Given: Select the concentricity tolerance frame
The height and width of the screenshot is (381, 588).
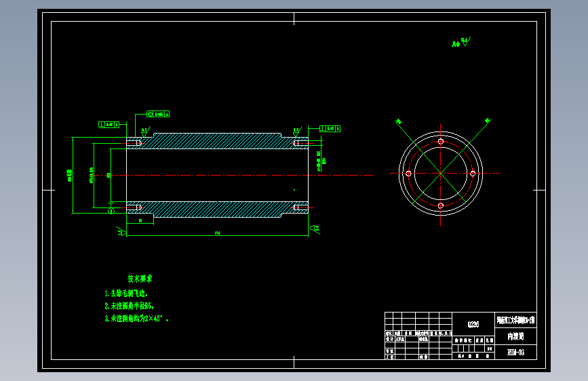Looking at the screenshot, I should tap(158, 114).
